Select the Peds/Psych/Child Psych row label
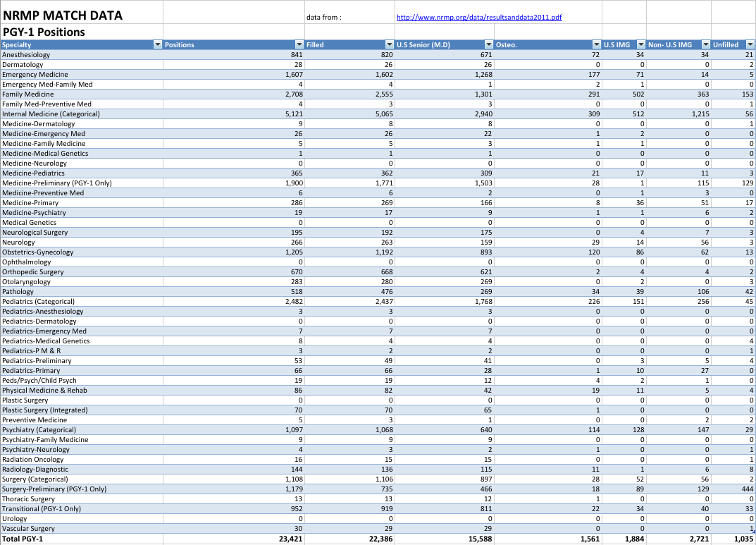Viewport: 756px width, 545px height. [x=82, y=381]
